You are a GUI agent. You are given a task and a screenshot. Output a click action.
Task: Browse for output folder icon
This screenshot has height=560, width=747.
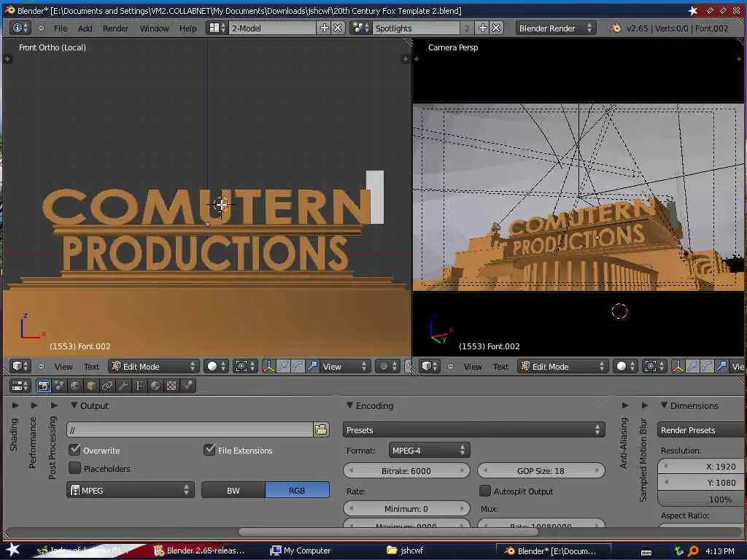click(321, 429)
